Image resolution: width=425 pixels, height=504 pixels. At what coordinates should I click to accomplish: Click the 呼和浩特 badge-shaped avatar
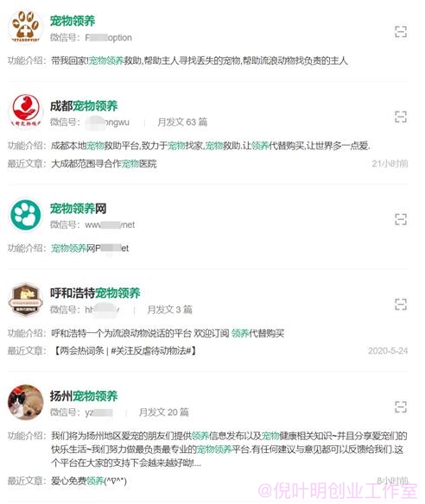[x=25, y=299]
